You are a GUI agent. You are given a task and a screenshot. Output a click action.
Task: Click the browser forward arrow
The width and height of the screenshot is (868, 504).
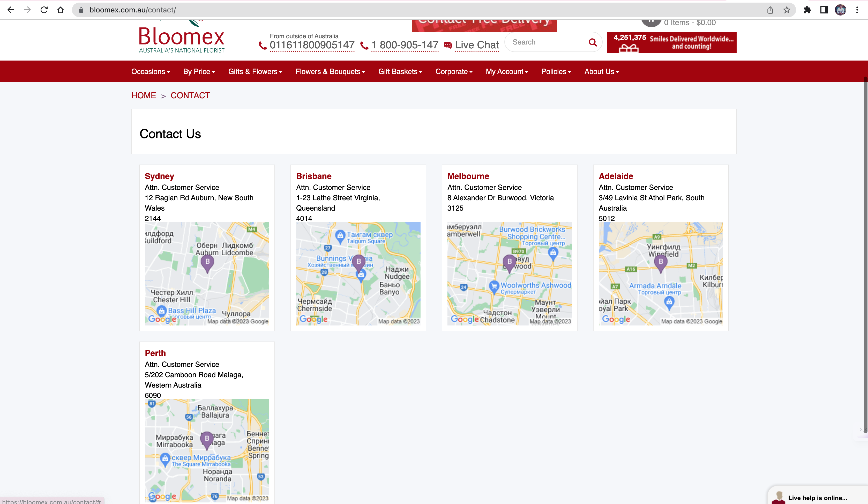(x=27, y=10)
